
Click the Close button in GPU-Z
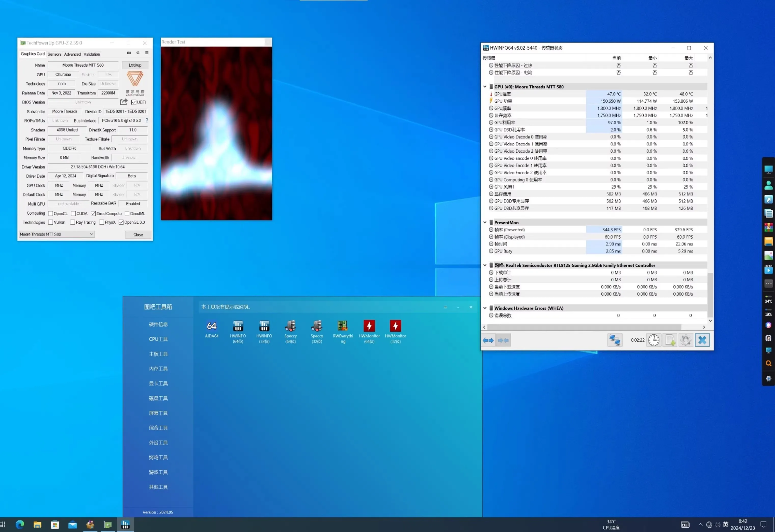(138, 235)
